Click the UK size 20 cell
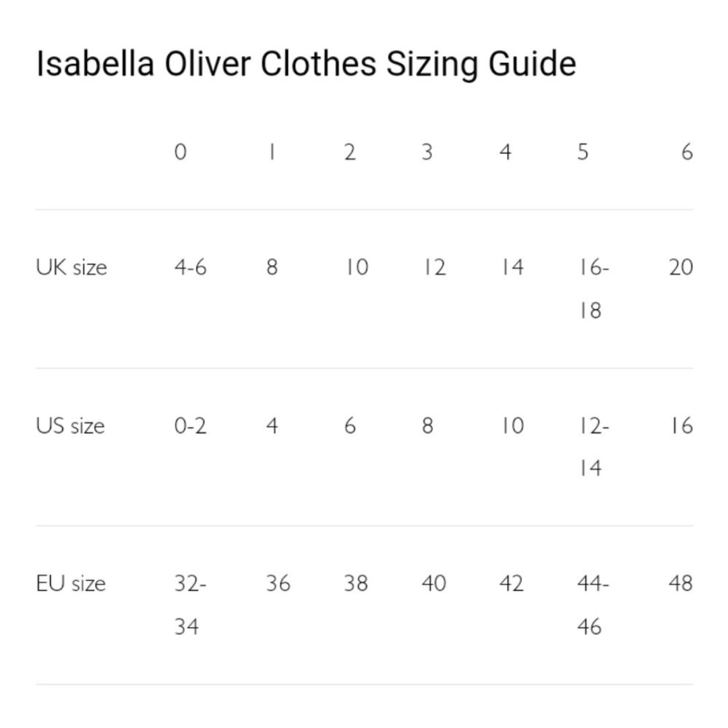This screenshot has width=728, height=728. 681,268
